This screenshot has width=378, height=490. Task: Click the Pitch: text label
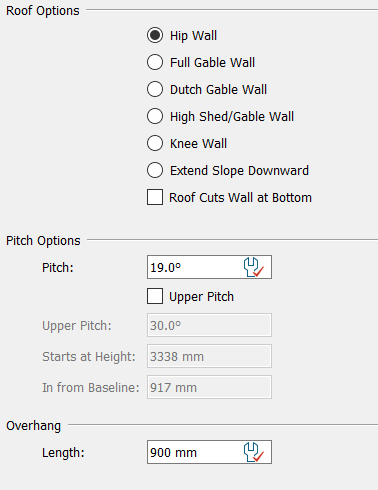pos(58,268)
